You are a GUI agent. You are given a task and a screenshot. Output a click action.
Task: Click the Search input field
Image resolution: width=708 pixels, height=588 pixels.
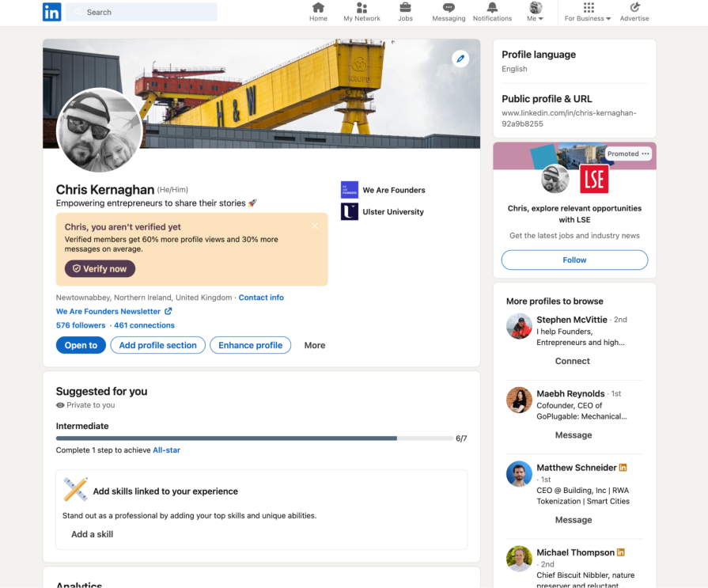coord(141,12)
